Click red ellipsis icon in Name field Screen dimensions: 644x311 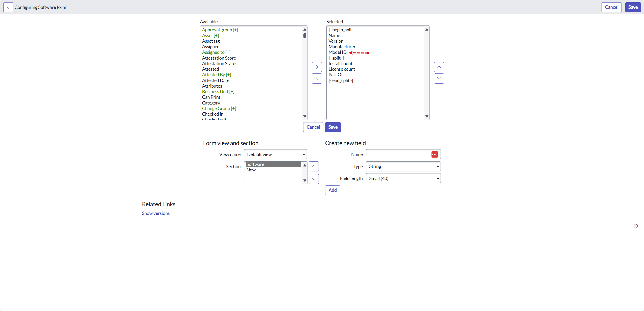[x=435, y=154]
